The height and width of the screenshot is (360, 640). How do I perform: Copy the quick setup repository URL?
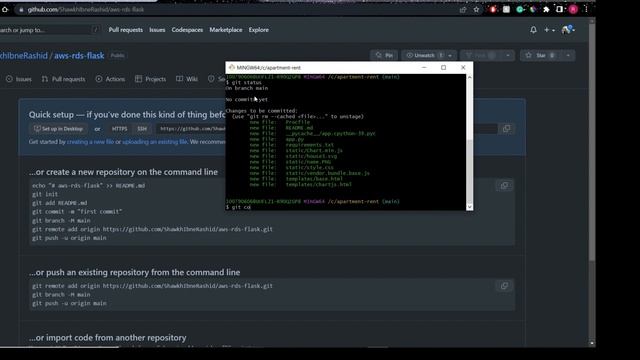[x=507, y=129]
